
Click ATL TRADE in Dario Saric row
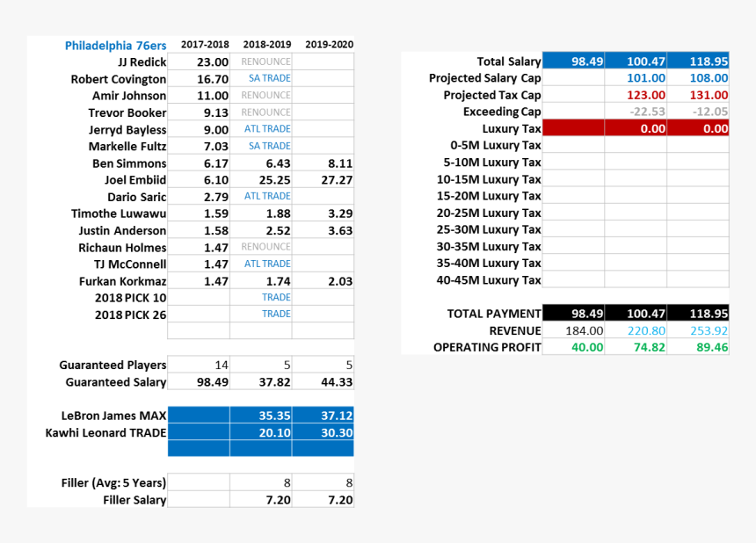click(x=267, y=196)
